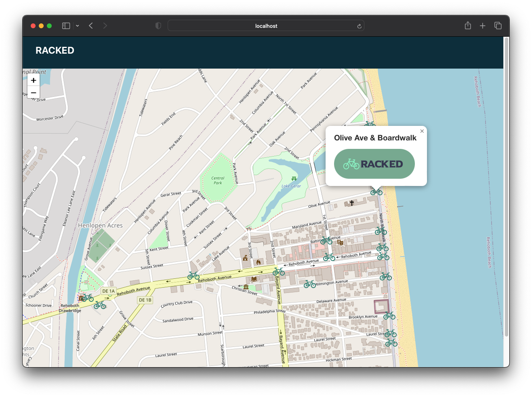Click the 'Worcester Drive' street label
The width and height of the screenshot is (532, 397).
click(x=50, y=118)
